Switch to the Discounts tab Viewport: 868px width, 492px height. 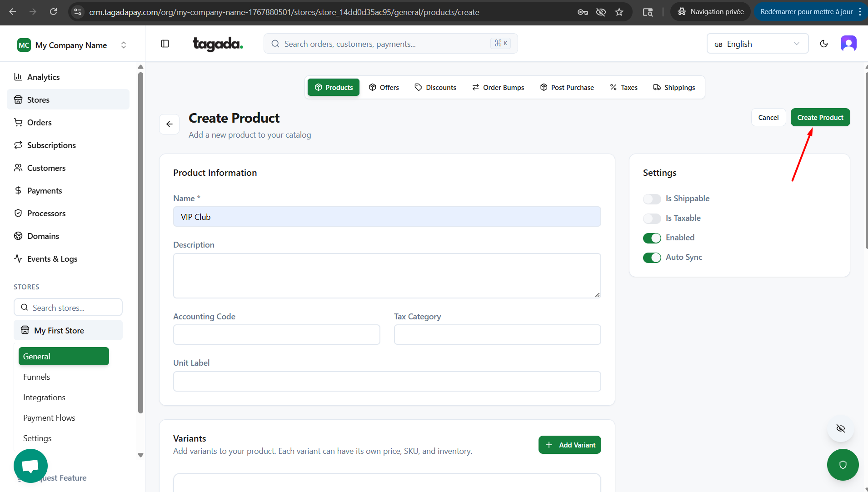click(435, 87)
